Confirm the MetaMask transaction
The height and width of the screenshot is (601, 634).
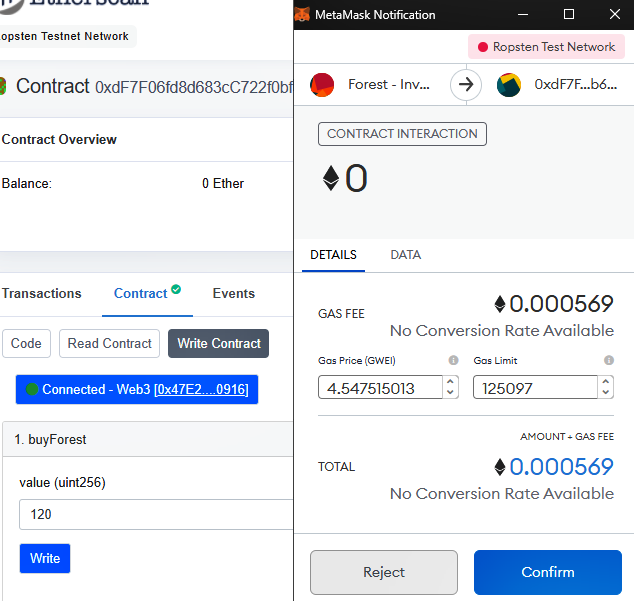(547, 572)
